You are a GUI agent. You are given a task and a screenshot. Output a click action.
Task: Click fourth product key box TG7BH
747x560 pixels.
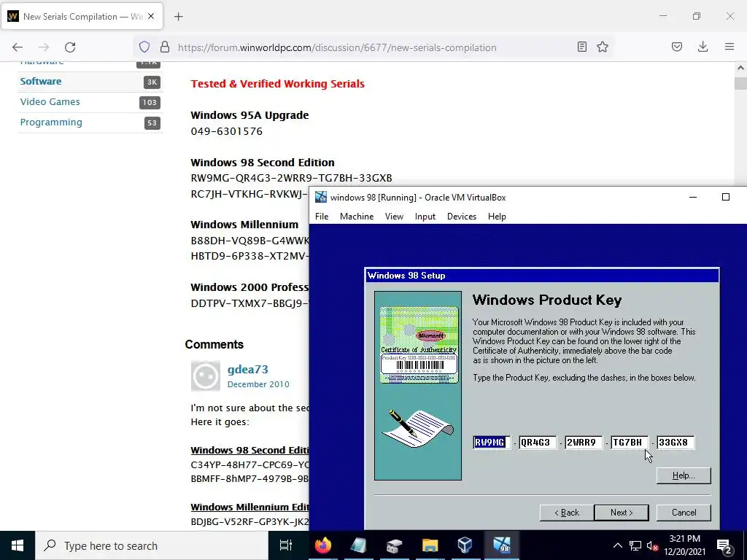coord(629,443)
